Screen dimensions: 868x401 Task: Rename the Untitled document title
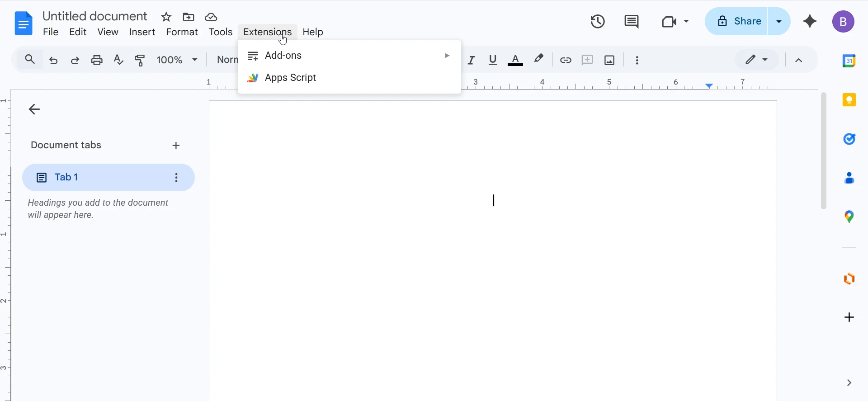tap(95, 16)
